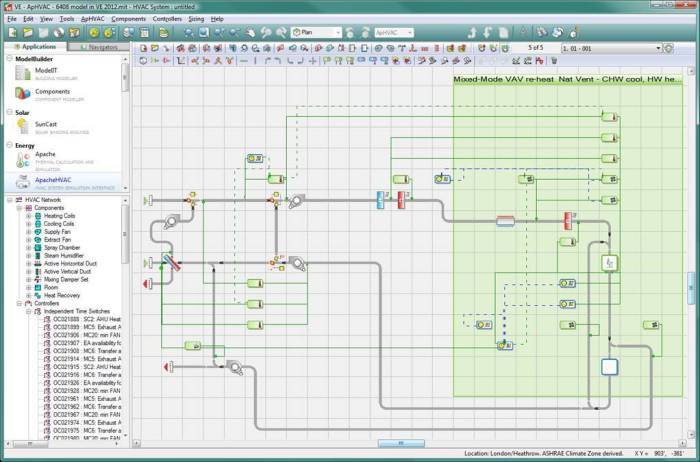Select the vertical duct line tool
The height and width of the screenshot is (462, 700).
[x=255, y=61]
